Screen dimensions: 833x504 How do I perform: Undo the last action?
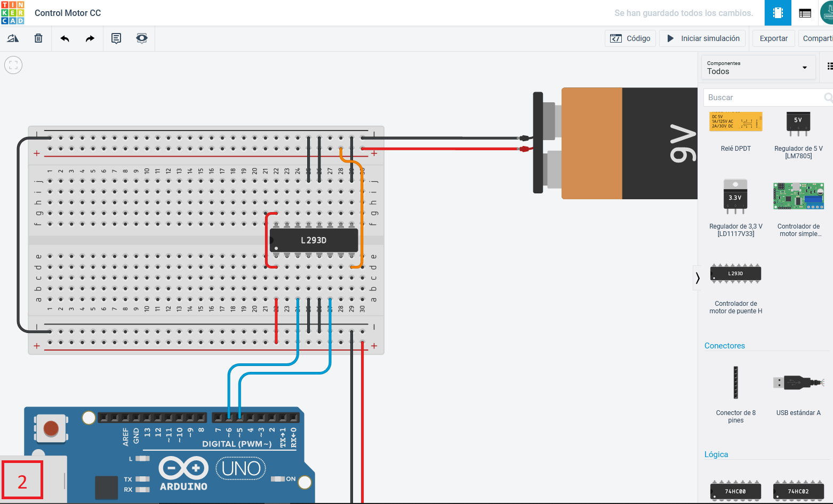(x=65, y=38)
